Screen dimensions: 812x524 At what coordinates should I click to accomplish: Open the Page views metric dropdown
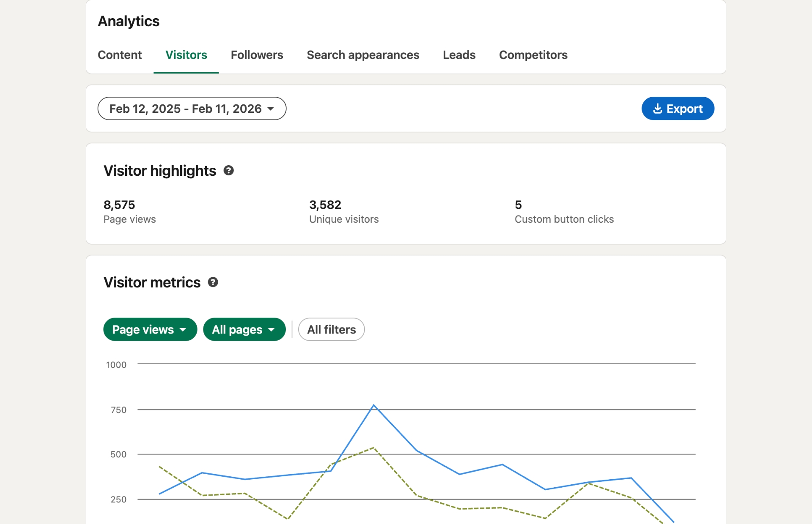(x=150, y=329)
